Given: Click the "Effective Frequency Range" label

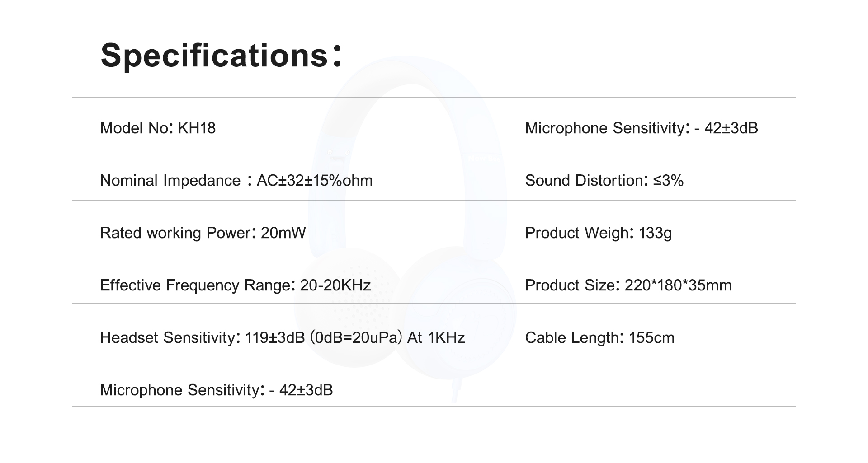Looking at the screenshot, I should pos(195,285).
